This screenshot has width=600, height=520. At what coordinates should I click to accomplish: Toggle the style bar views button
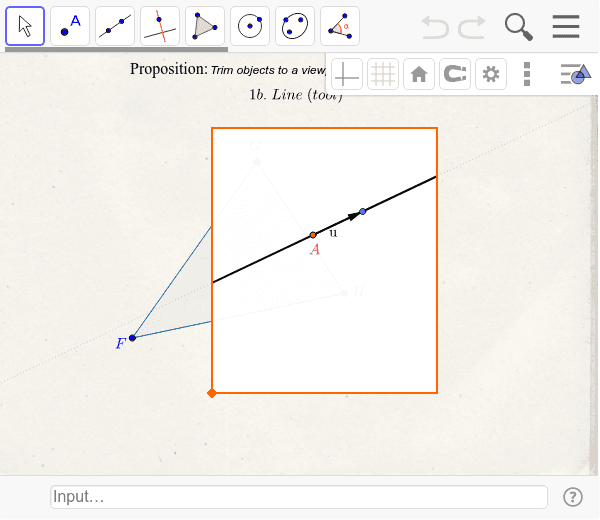pos(576,74)
